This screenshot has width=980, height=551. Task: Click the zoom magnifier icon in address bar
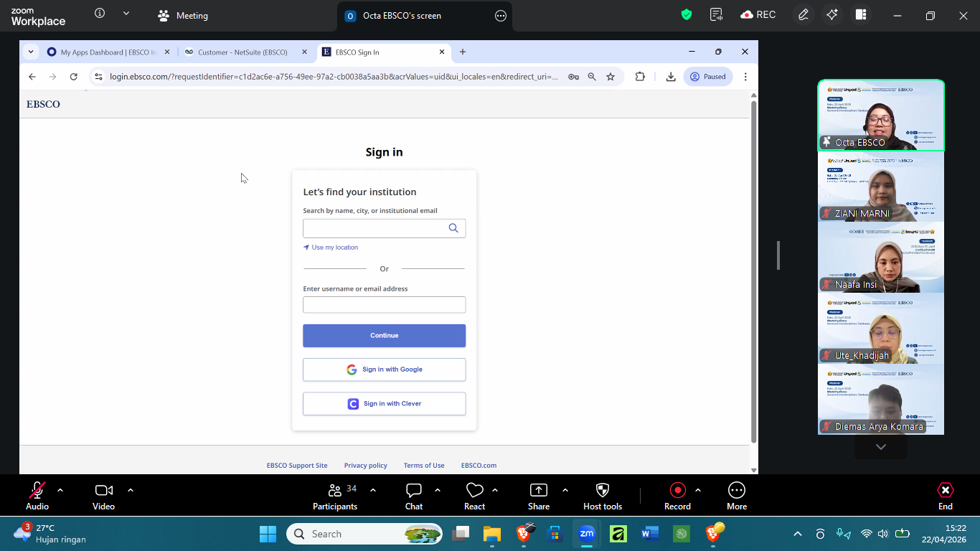pyautogui.click(x=592, y=77)
